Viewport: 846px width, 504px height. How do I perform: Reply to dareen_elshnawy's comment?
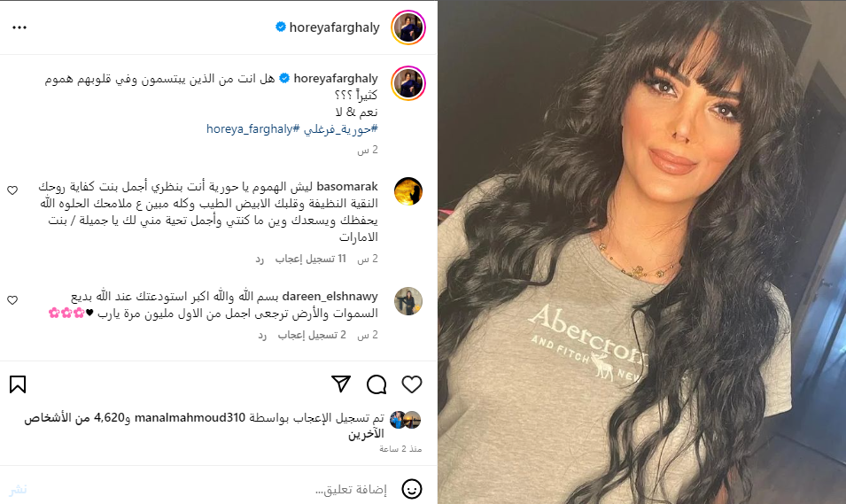coord(262,335)
